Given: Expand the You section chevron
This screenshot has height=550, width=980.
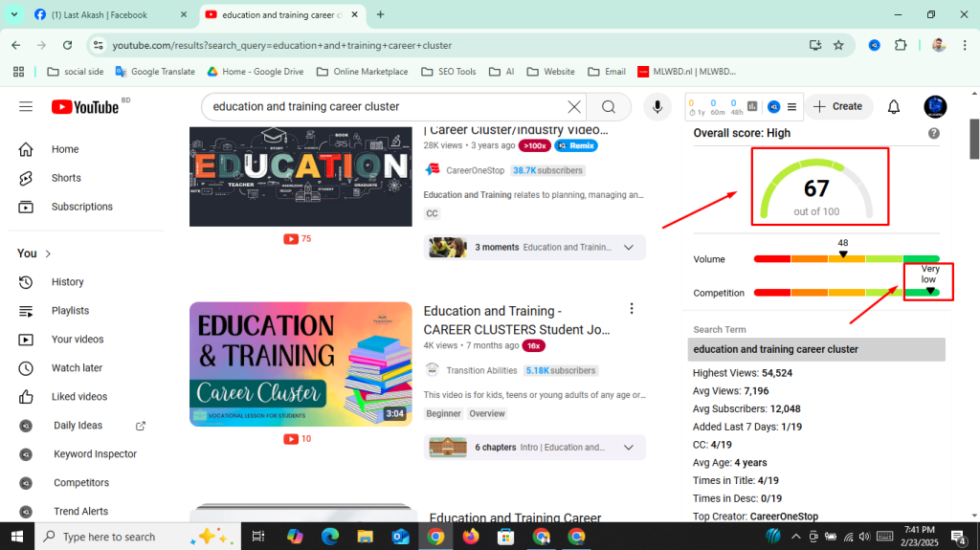Looking at the screenshot, I should pos(48,253).
